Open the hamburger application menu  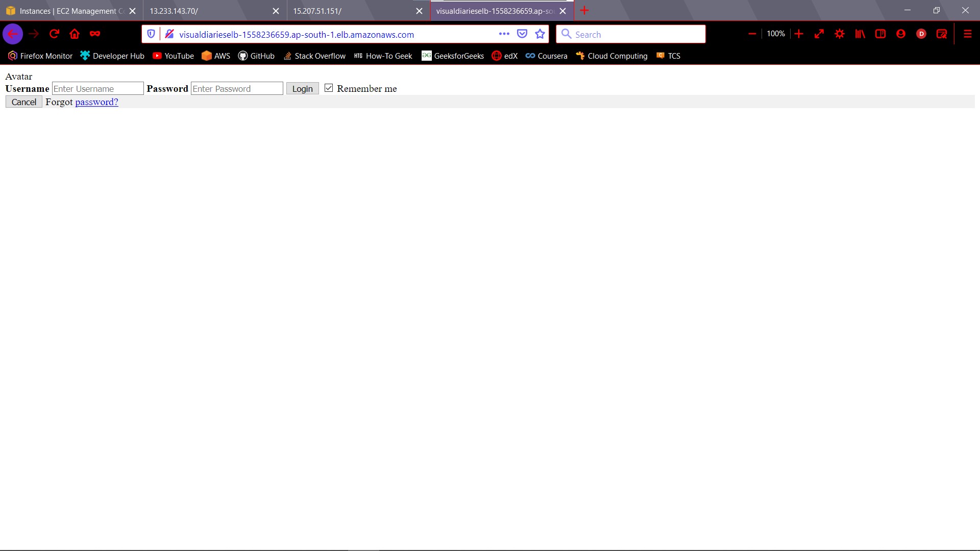967,34
